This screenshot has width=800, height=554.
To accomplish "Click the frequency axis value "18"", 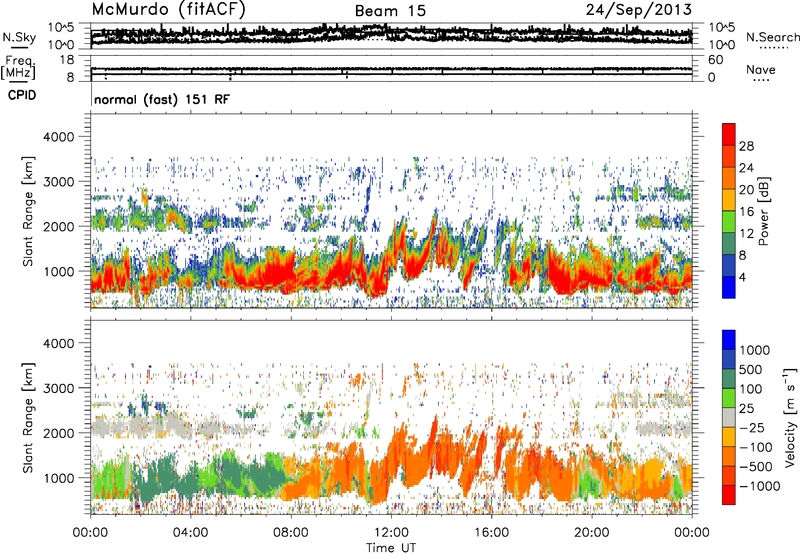I will click(x=67, y=60).
